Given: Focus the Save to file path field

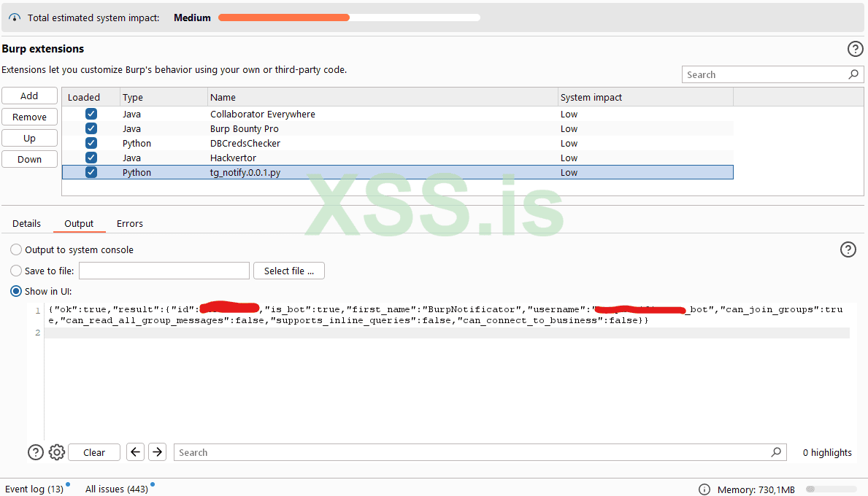Looking at the screenshot, I should pos(164,271).
